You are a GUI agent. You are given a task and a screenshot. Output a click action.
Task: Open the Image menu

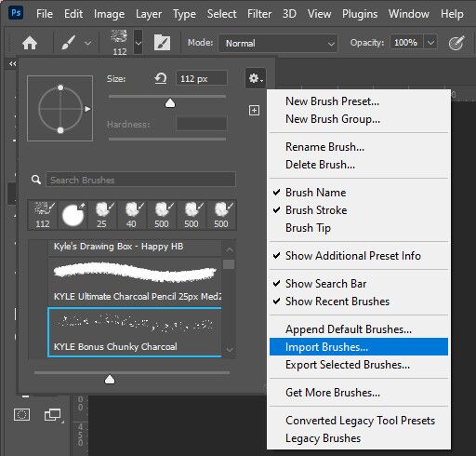pyautogui.click(x=109, y=14)
